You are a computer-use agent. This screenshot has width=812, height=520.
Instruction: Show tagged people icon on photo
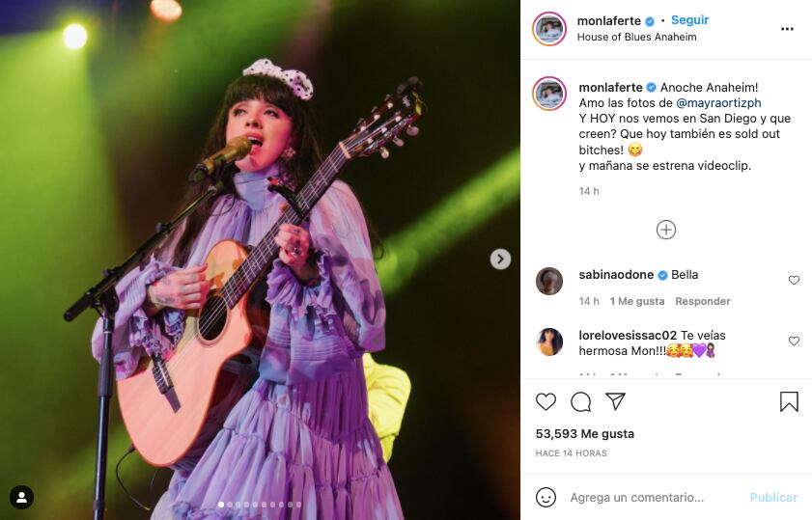coord(21,498)
